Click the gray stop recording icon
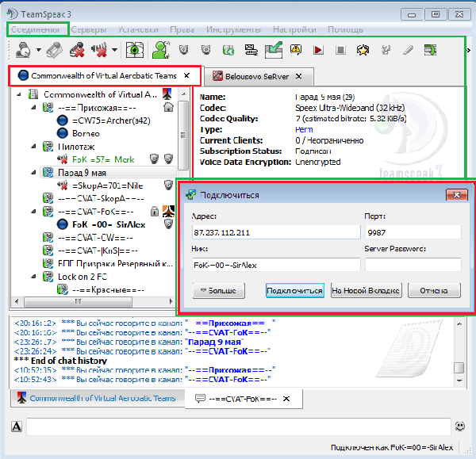The width and height of the screenshot is (476, 459). pyautogui.click(x=340, y=50)
